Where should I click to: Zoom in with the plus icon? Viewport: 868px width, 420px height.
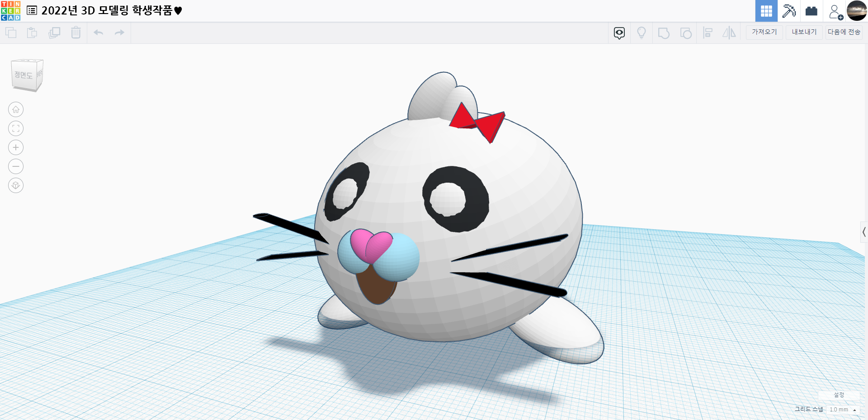[16, 147]
